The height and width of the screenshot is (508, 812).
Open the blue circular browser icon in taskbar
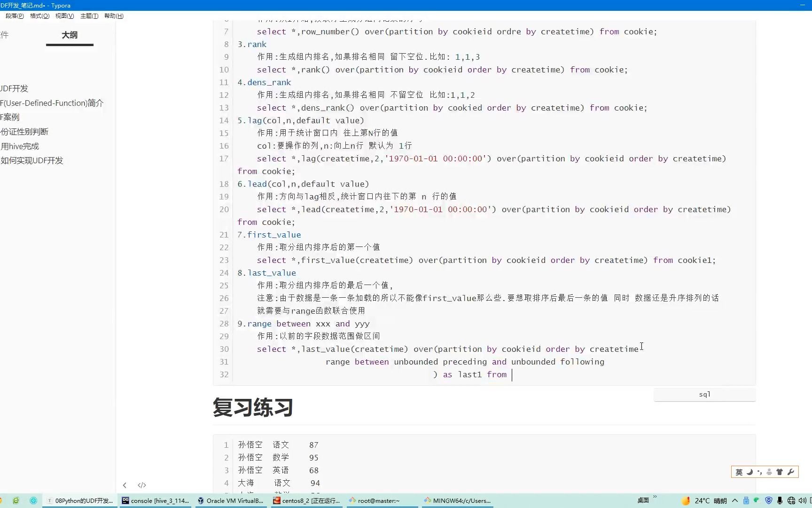click(x=33, y=500)
